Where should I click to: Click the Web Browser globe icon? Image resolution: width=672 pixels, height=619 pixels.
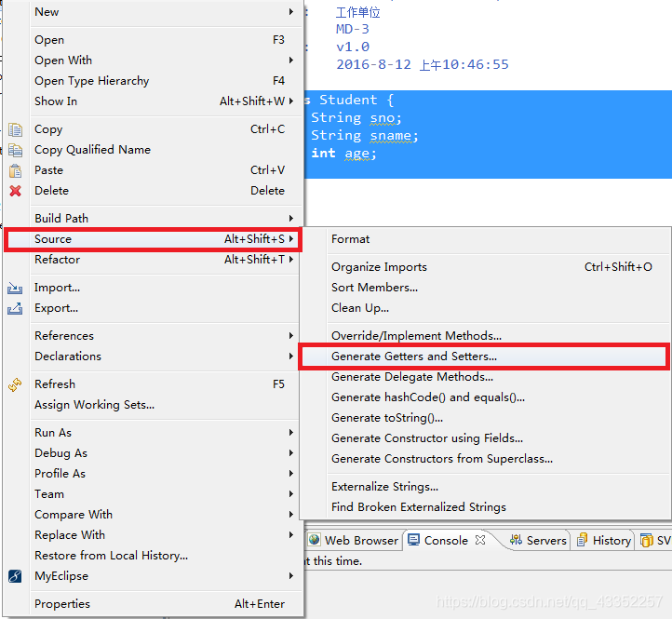point(315,540)
